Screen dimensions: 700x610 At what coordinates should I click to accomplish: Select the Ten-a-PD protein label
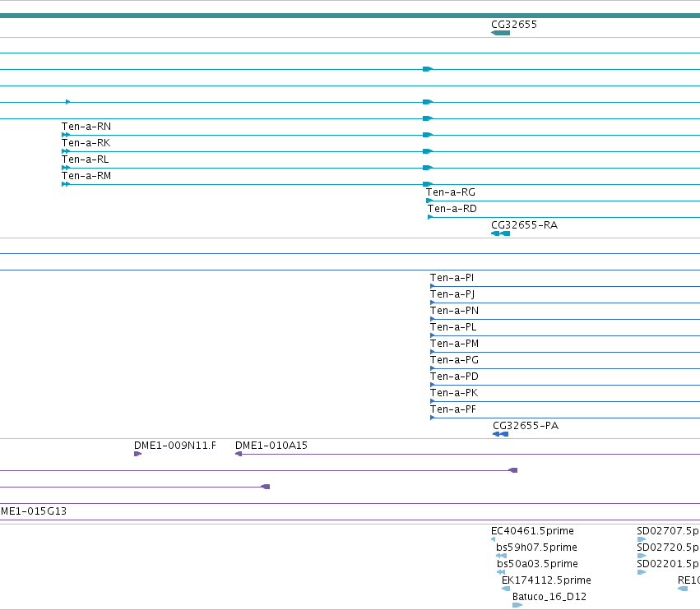click(454, 377)
